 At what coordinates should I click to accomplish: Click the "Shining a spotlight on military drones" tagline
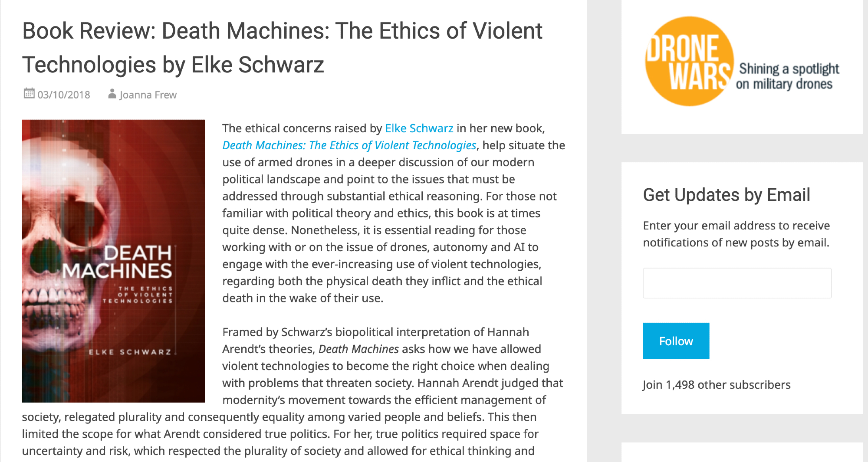coord(788,76)
